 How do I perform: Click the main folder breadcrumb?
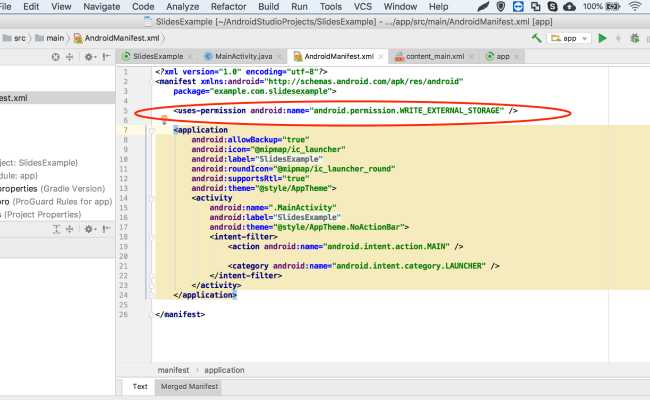pyautogui.click(x=50, y=38)
